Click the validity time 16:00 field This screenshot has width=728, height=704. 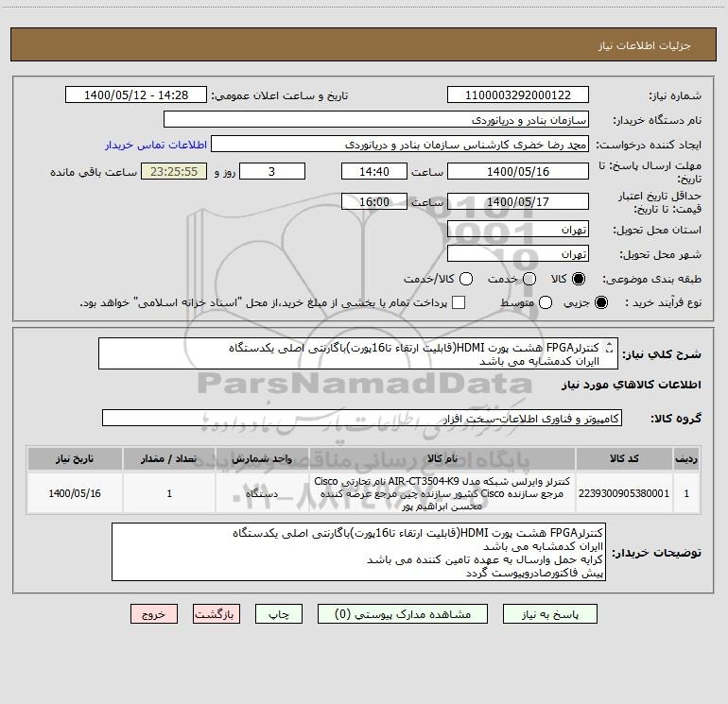pyautogui.click(x=374, y=201)
